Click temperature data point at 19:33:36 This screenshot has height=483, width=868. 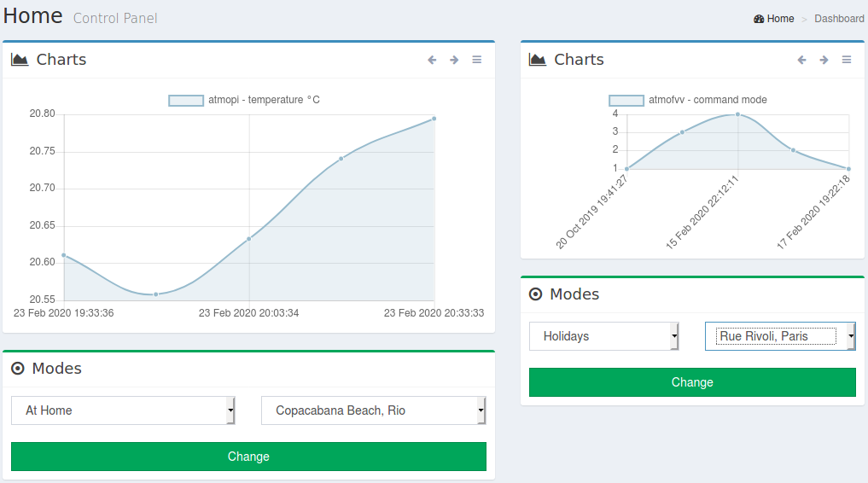click(64, 255)
